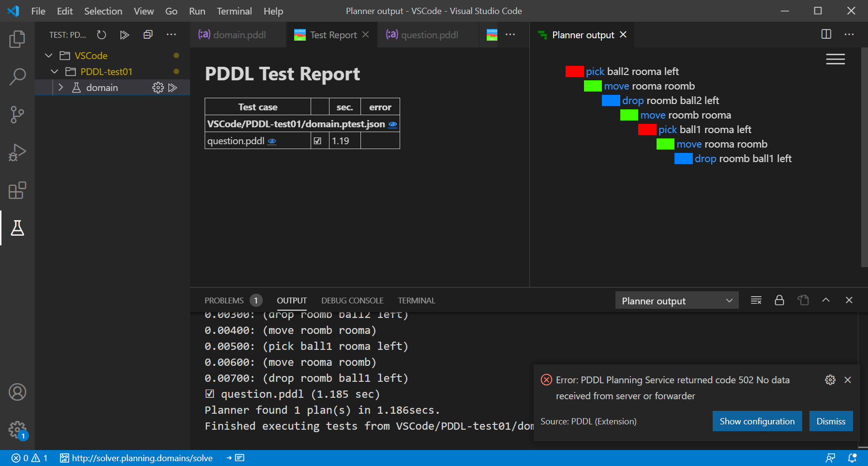Refresh the PDDL tests list
The height and width of the screenshot is (466, 868).
101,35
